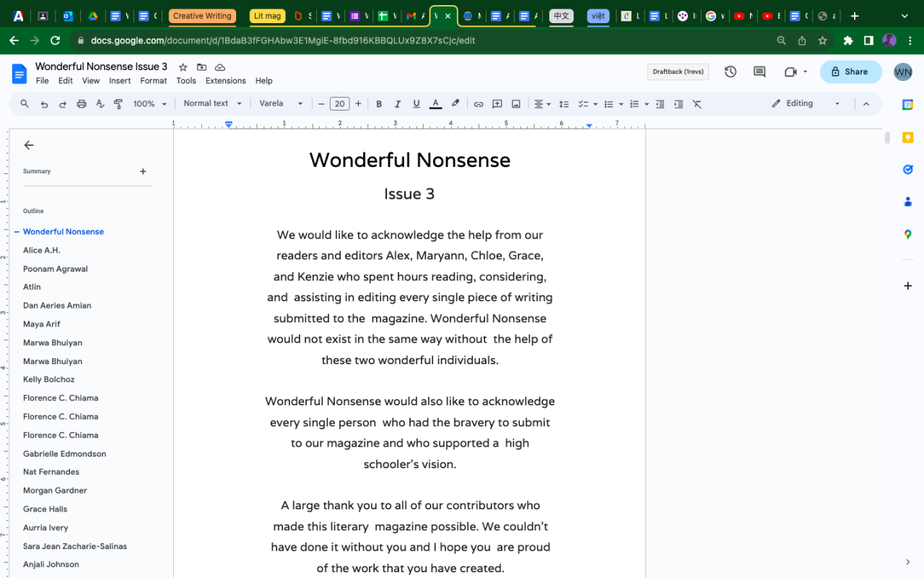The width and height of the screenshot is (924, 578).
Task: Print the document using the printer icon
Action: 82,104
